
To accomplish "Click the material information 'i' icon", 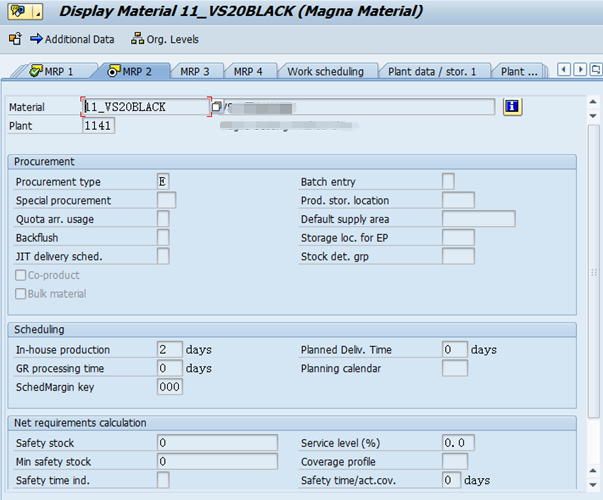I will 513,107.
